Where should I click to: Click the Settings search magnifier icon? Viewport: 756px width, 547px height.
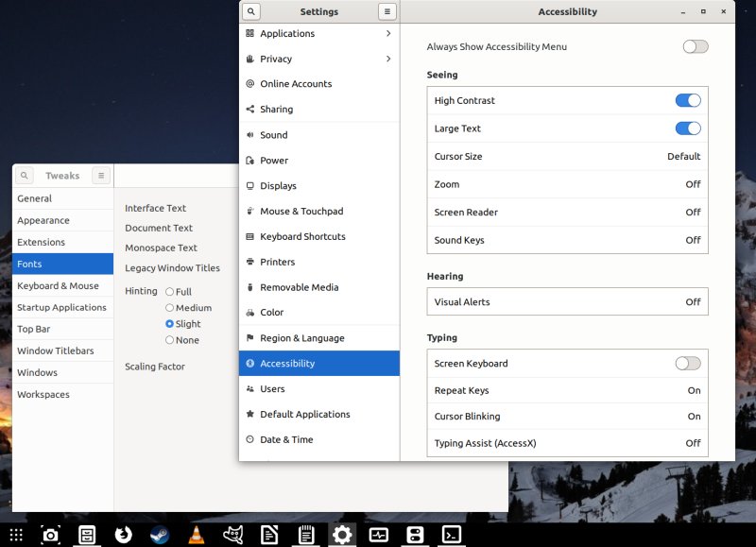click(250, 12)
